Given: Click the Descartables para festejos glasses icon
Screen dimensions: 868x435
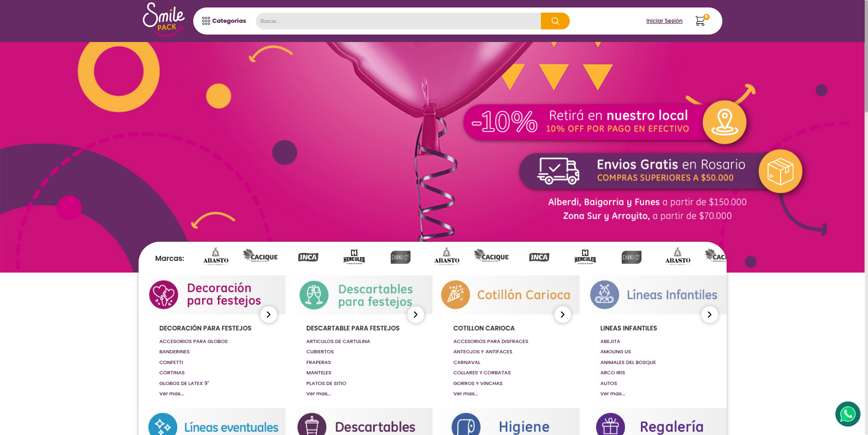Looking at the screenshot, I should click(x=314, y=295).
